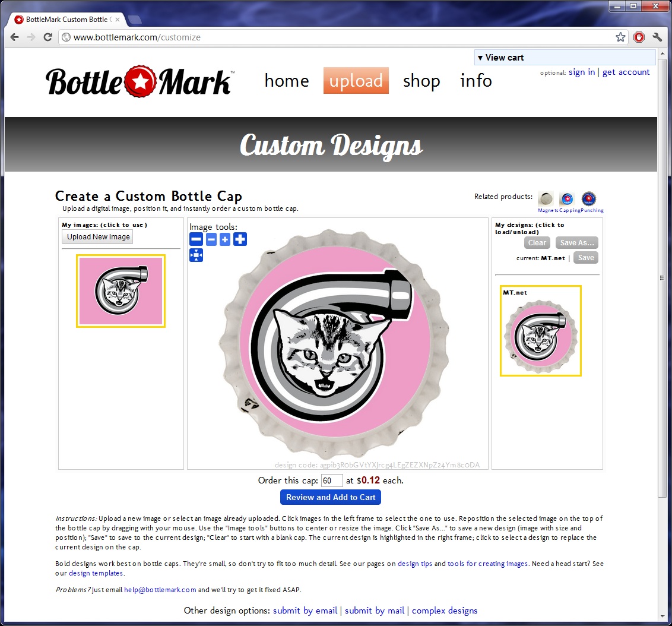Select the BottleMark Custom Bottle tab

67,19
